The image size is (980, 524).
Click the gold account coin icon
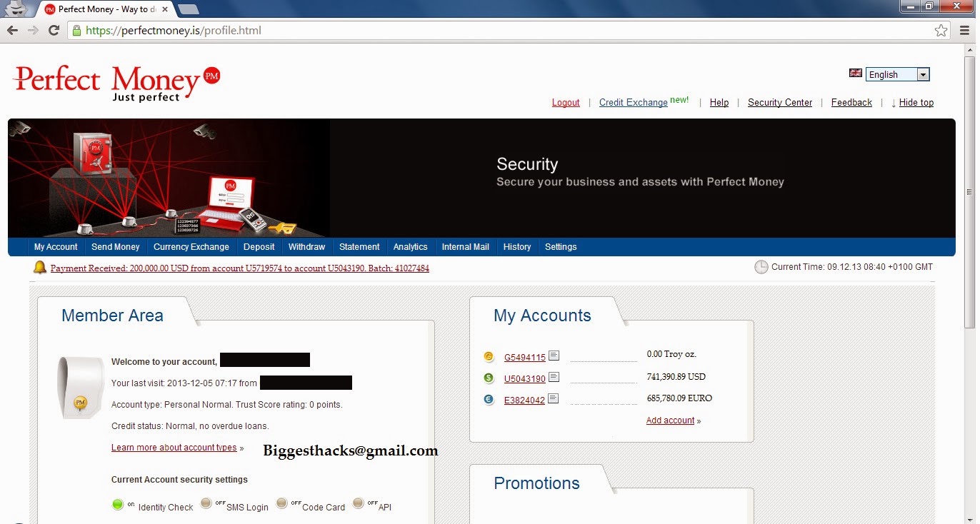pos(489,357)
